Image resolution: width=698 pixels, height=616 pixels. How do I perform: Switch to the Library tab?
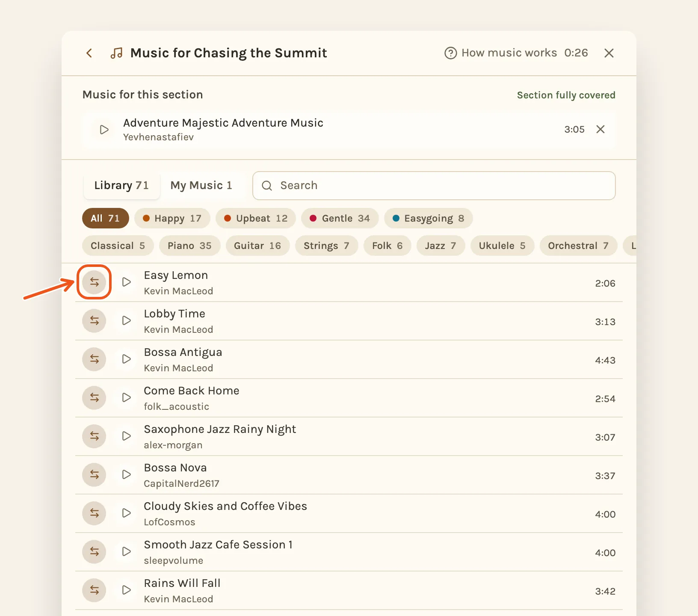121,186
